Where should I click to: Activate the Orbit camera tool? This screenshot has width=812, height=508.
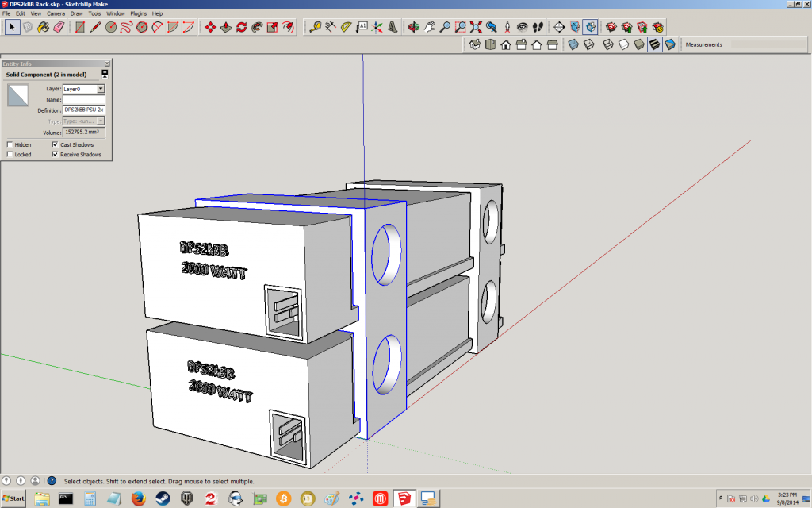pos(413,27)
